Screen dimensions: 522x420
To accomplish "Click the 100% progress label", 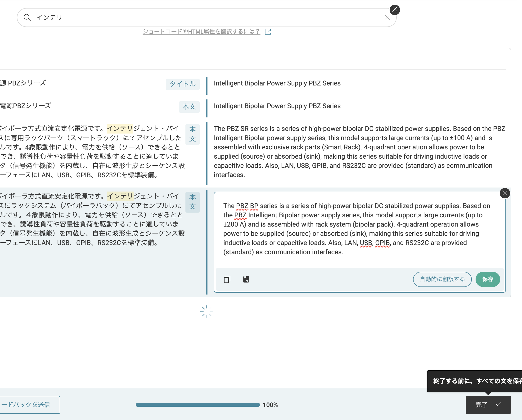I will [270, 405].
